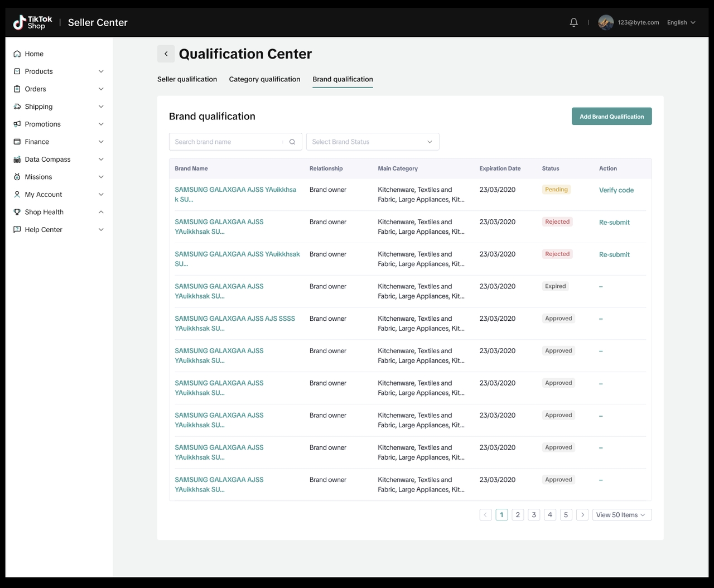Click the Verify code link
The width and height of the screenshot is (714, 588).
point(616,190)
